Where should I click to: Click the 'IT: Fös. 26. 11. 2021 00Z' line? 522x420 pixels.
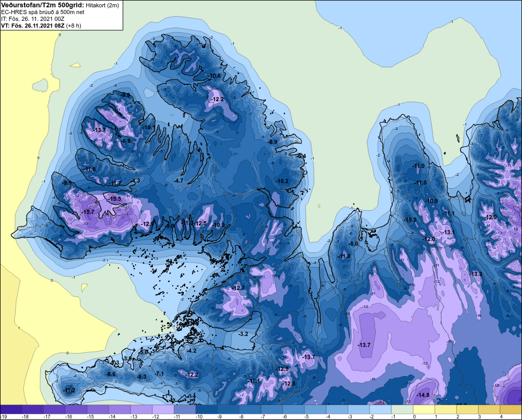[32, 19]
